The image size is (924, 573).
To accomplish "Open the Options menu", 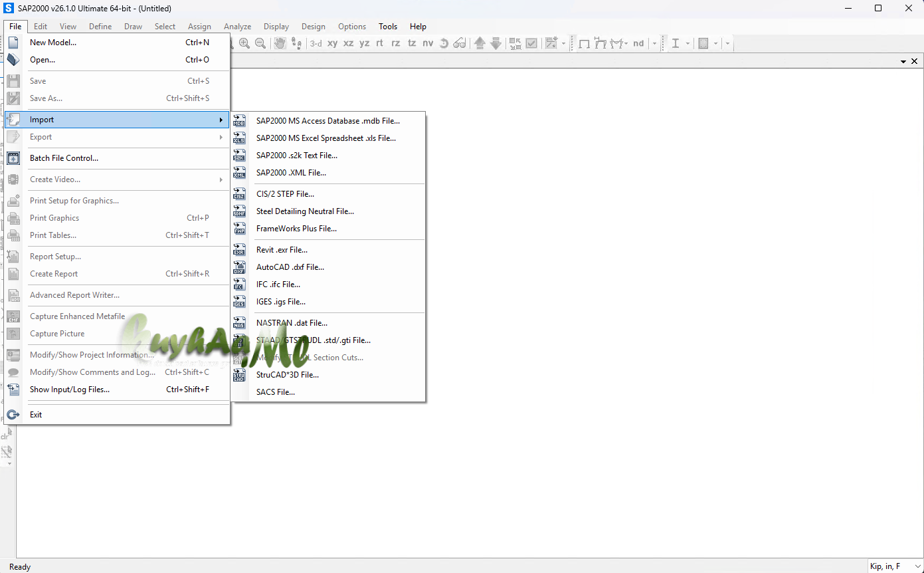I will point(352,27).
